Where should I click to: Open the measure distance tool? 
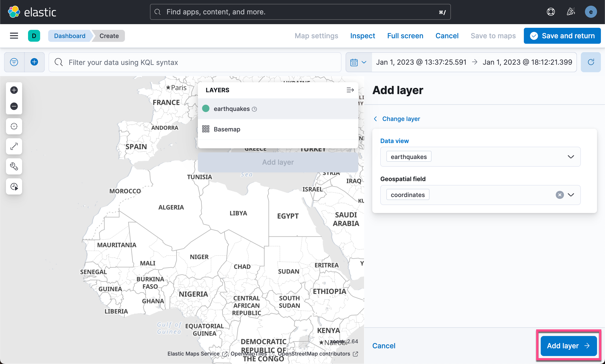[14, 146]
